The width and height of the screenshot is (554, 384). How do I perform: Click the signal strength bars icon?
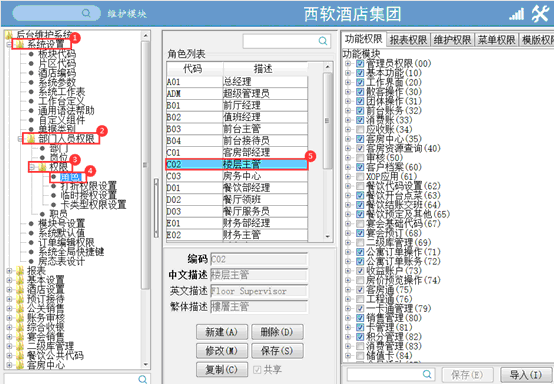517,14
